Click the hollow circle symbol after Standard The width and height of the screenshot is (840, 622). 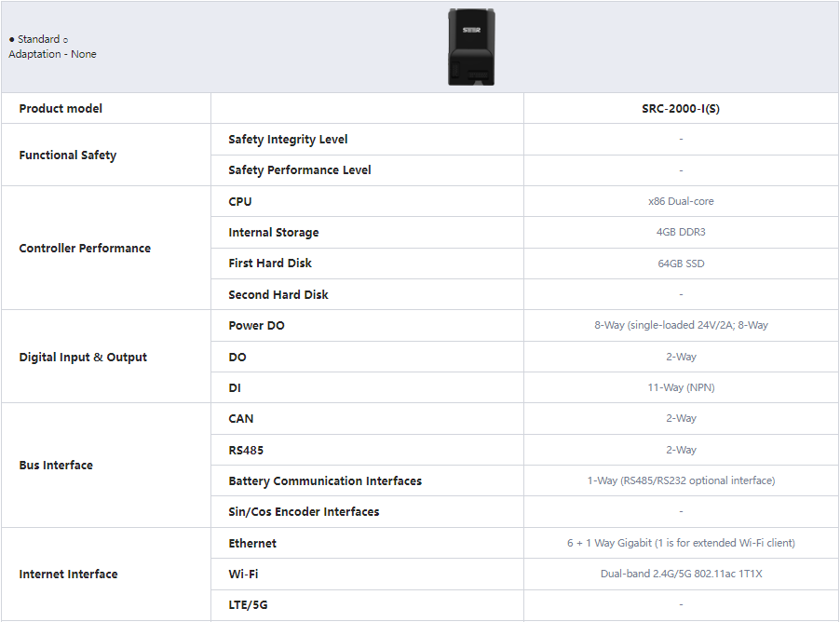(x=65, y=40)
